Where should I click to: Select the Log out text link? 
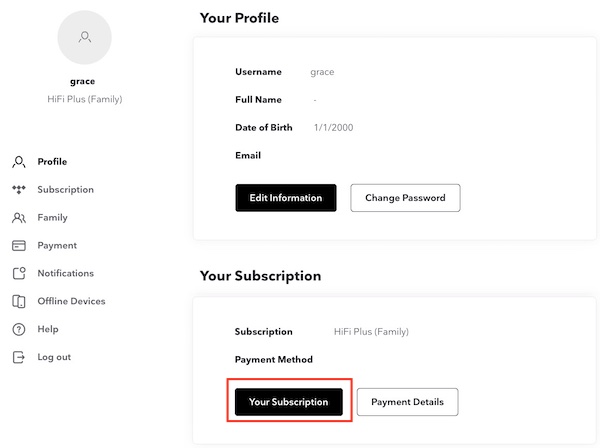click(x=54, y=358)
